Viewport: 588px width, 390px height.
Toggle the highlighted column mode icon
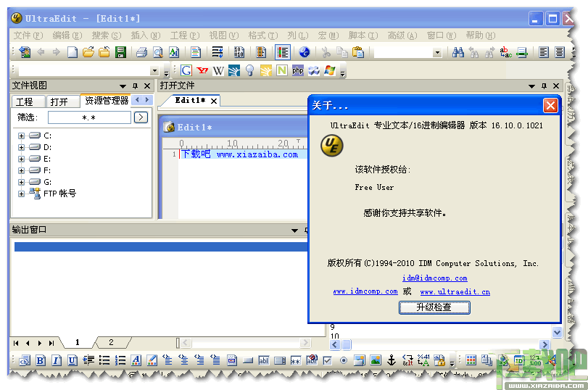pos(283,52)
